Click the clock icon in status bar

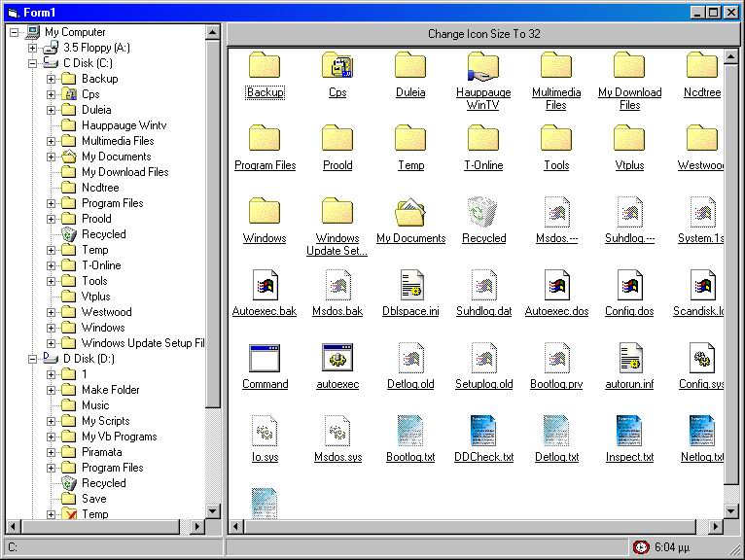coord(640,548)
